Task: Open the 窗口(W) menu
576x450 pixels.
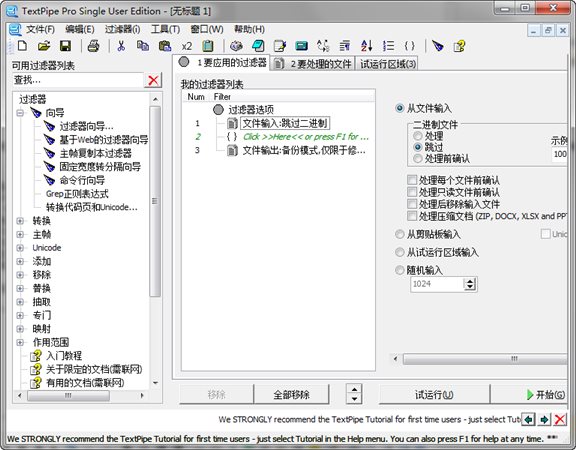Action: pos(207,29)
